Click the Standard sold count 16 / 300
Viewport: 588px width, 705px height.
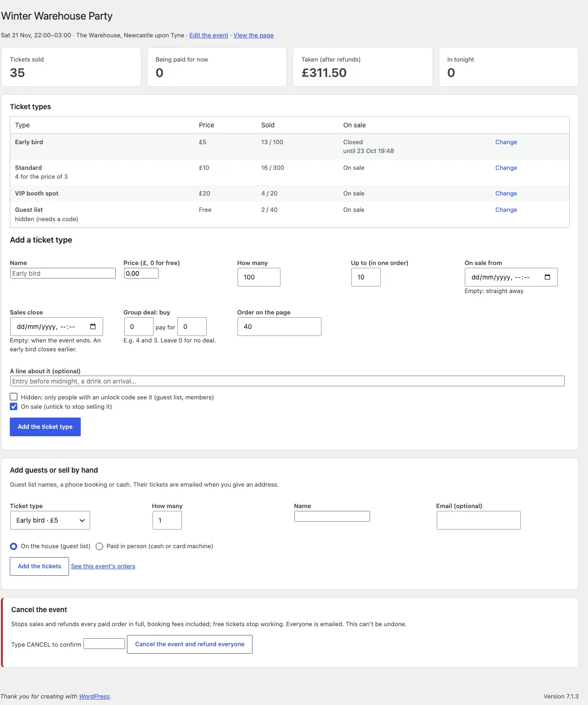tap(273, 168)
